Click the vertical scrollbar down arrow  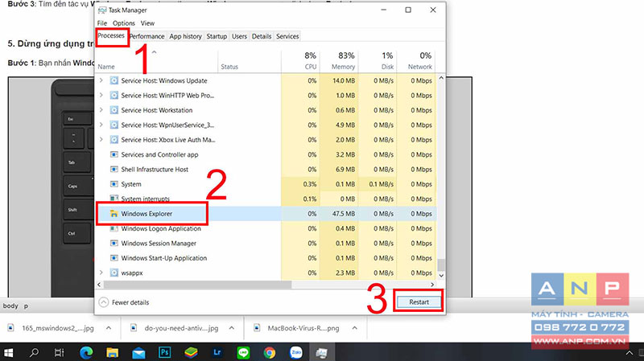coord(441,276)
